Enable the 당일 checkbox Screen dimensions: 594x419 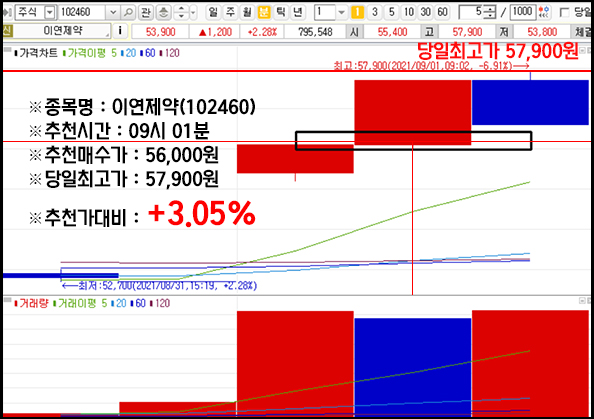tap(565, 13)
